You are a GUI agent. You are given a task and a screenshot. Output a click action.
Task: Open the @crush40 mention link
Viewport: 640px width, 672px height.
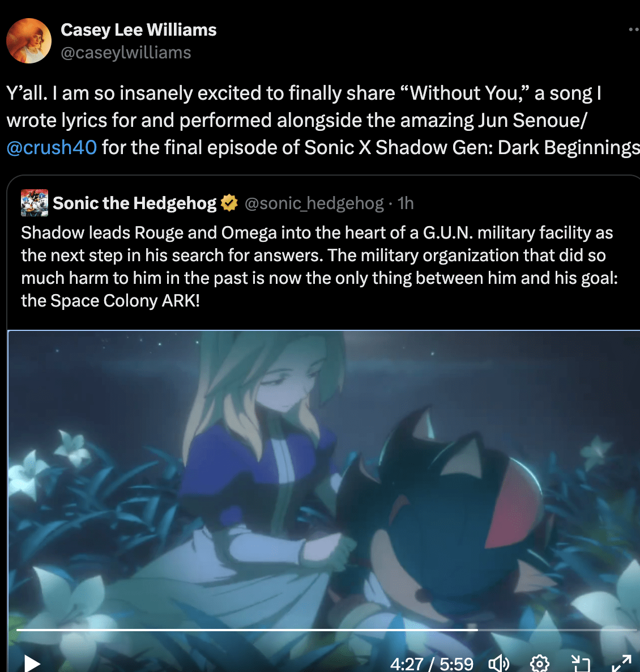pos(52,147)
